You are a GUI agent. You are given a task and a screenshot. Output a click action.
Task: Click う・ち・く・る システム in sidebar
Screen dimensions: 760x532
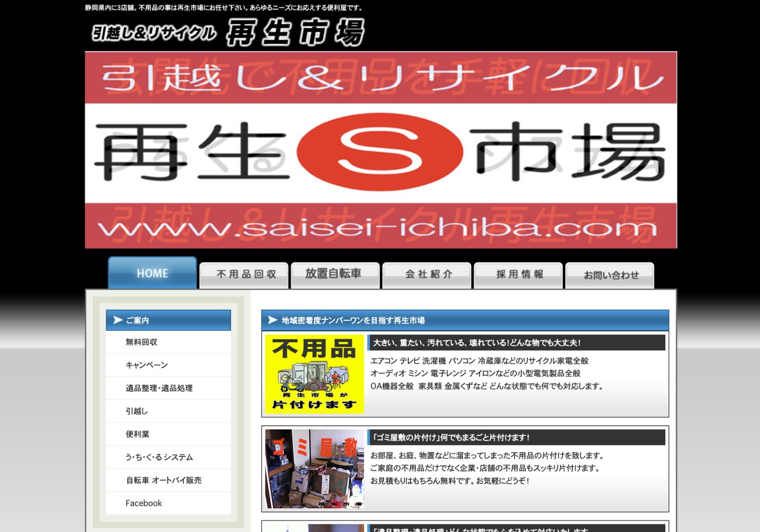[x=159, y=457]
